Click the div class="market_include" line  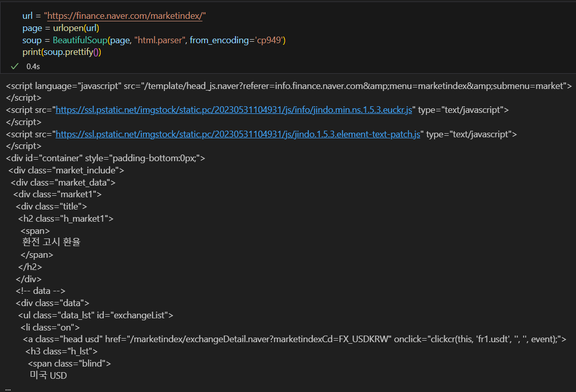tap(66, 170)
